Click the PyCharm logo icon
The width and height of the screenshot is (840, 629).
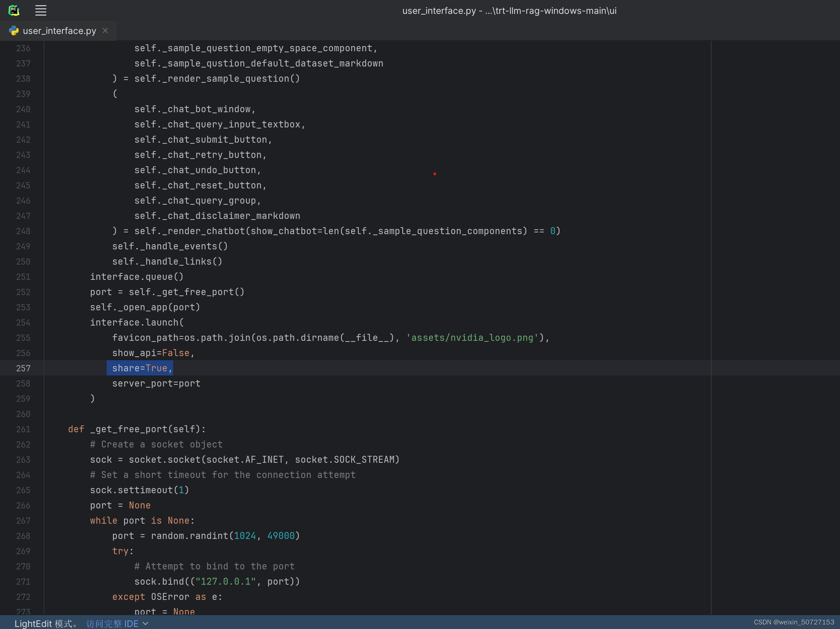coord(14,11)
